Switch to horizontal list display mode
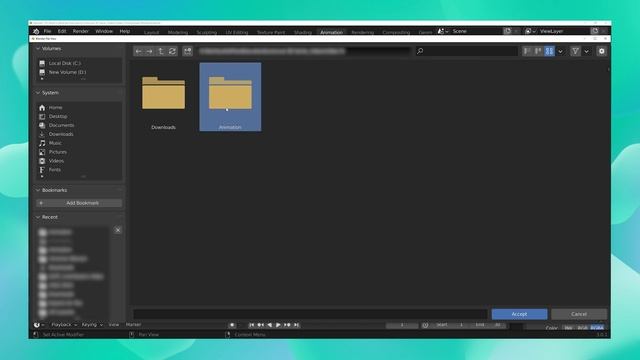 tap(538, 51)
